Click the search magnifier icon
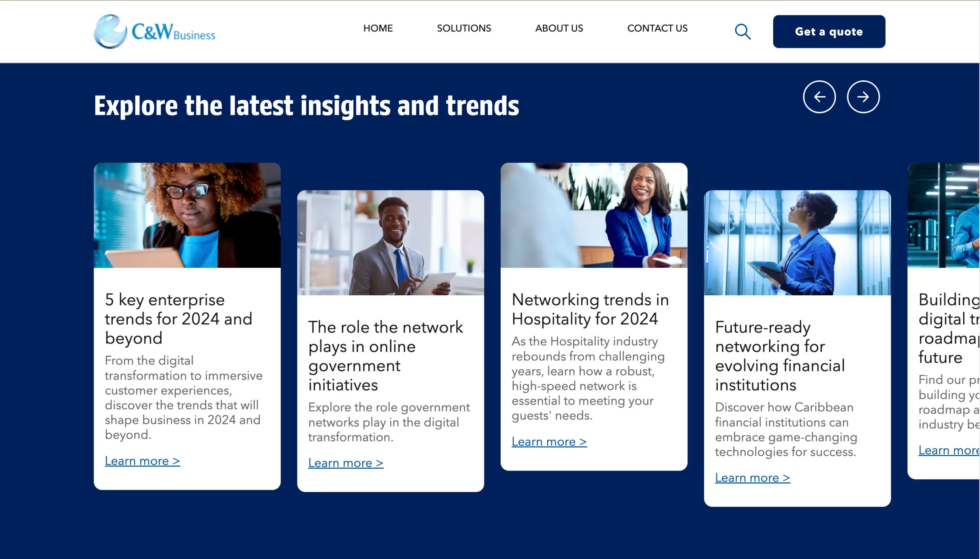Image resolution: width=980 pixels, height=559 pixels. click(x=743, y=31)
